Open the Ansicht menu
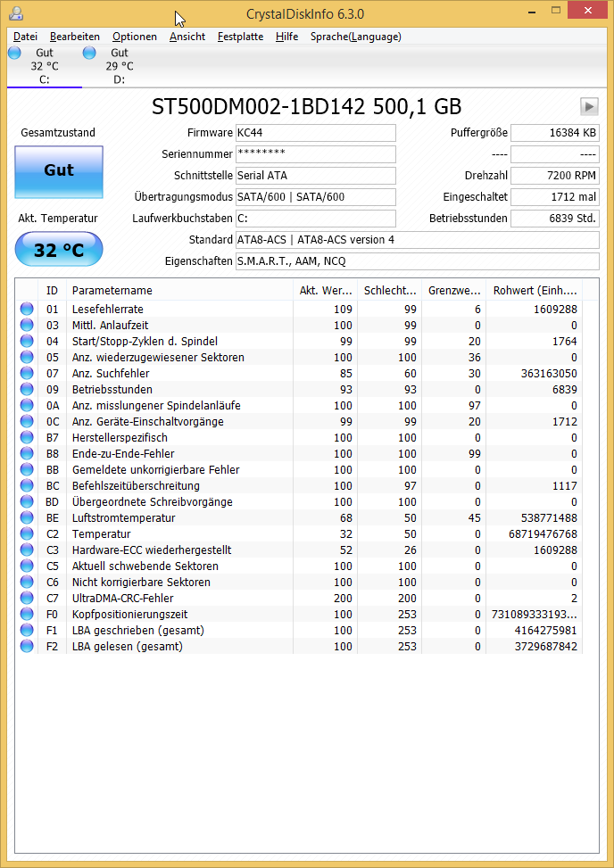The image size is (614, 868). point(187,37)
